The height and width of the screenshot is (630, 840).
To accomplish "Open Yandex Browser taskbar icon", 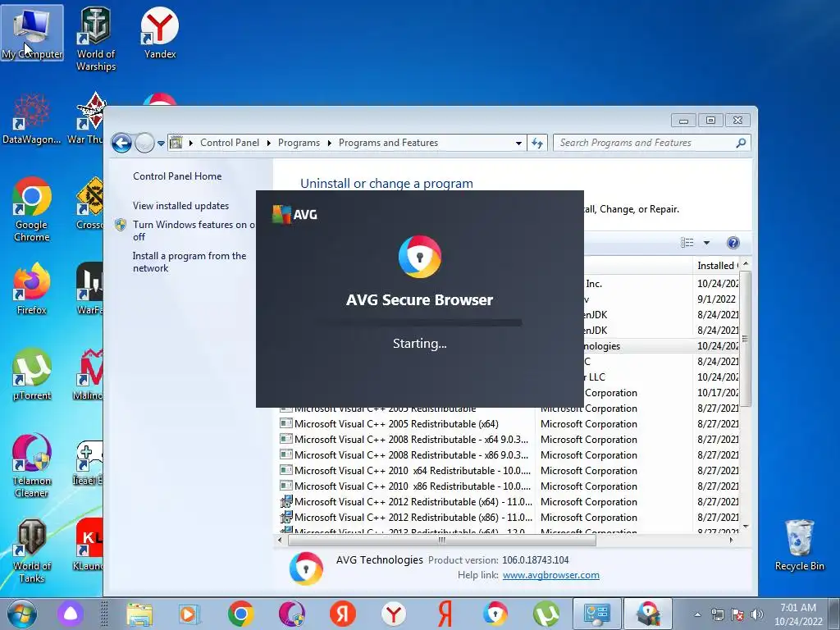I will coord(394,614).
